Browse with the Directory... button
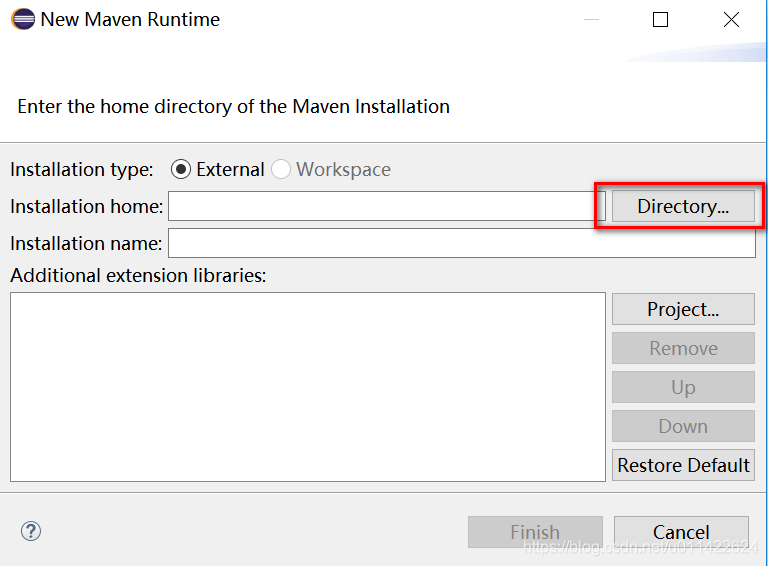Image resolution: width=768 pixels, height=566 pixels. [x=683, y=206]
